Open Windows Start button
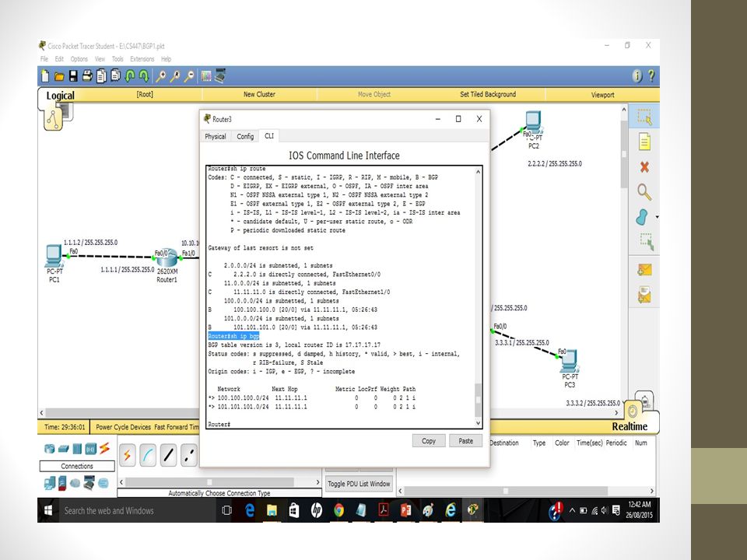The width and height of the screenshot is (747, 560). [48, 510]
